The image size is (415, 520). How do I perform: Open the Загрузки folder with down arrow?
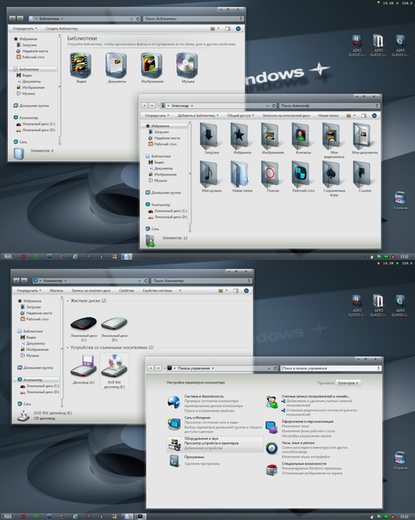coord(209,136)
